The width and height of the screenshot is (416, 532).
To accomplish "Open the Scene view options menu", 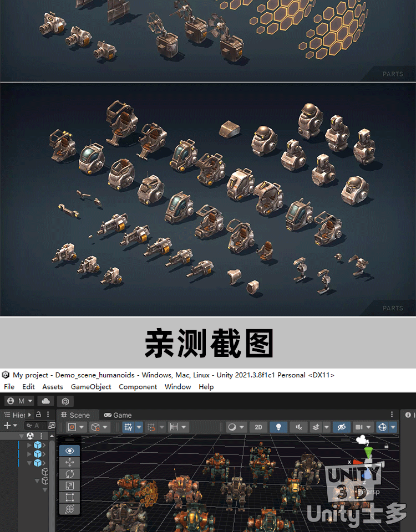I will click(392, 415).
